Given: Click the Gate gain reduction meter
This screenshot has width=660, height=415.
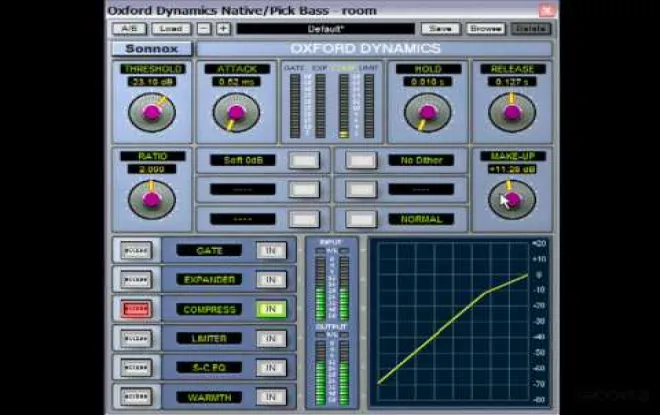Looking at the screenshot, I should (295, 106).
